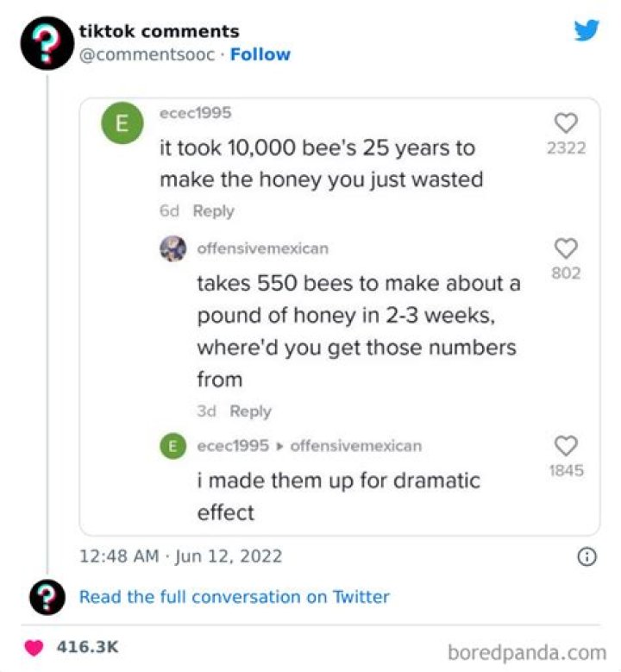Like offensivemexican's reply with 802 likes
Image resolution: width=621 pixels, height=672 pixels.
[x=566, y=248]
